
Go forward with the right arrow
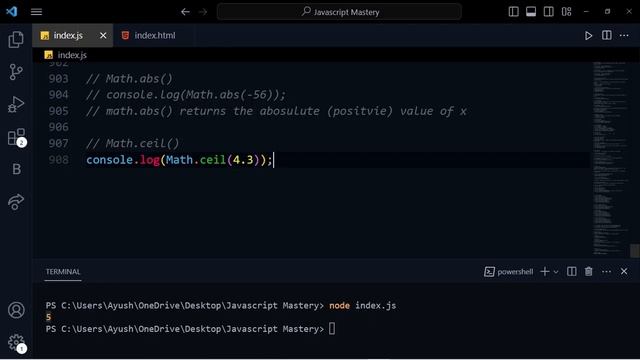click(203, 12)
